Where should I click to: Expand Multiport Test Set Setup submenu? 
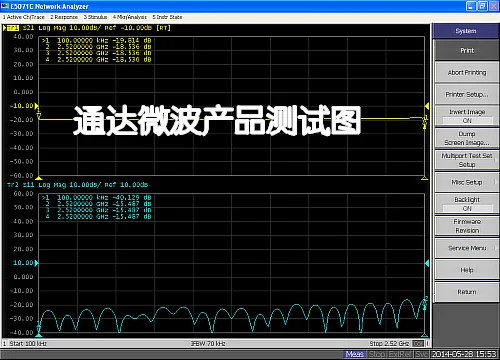(x=467, y=160)
